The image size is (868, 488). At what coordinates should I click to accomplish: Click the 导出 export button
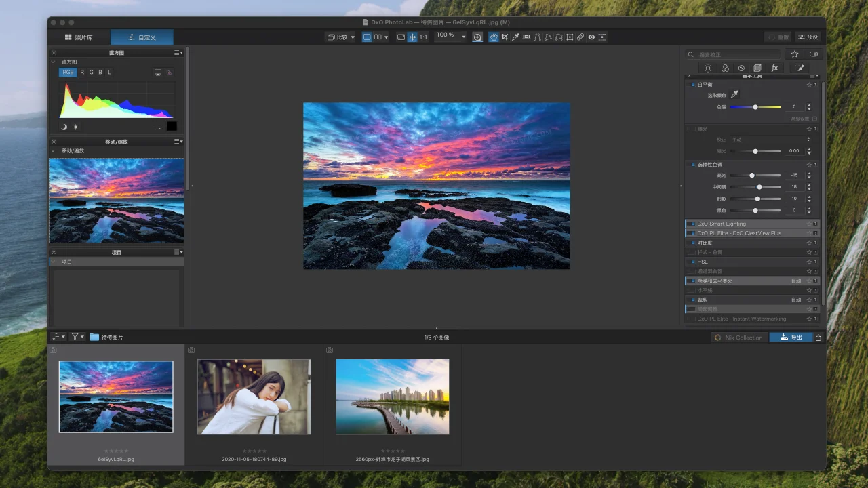point(791,337)
